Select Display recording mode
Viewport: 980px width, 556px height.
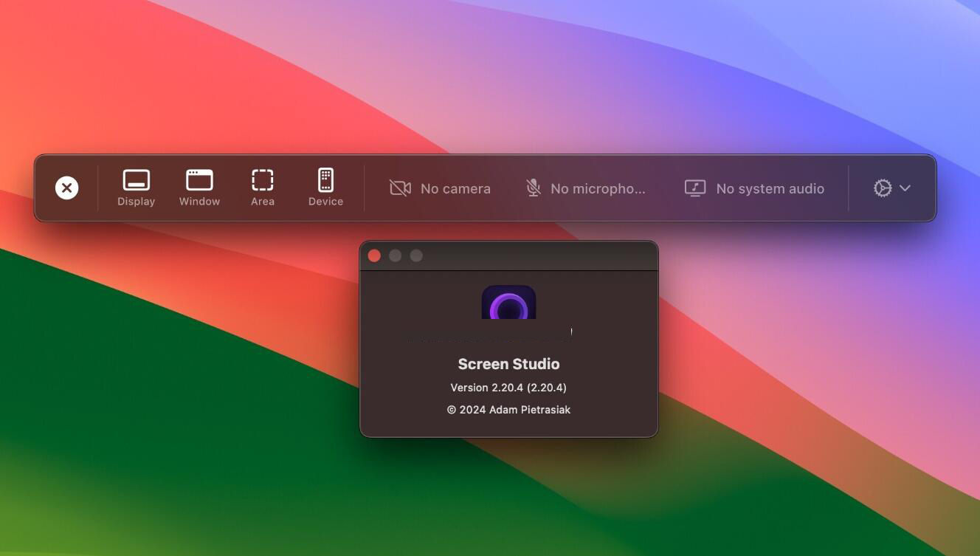tap(137, 188)
